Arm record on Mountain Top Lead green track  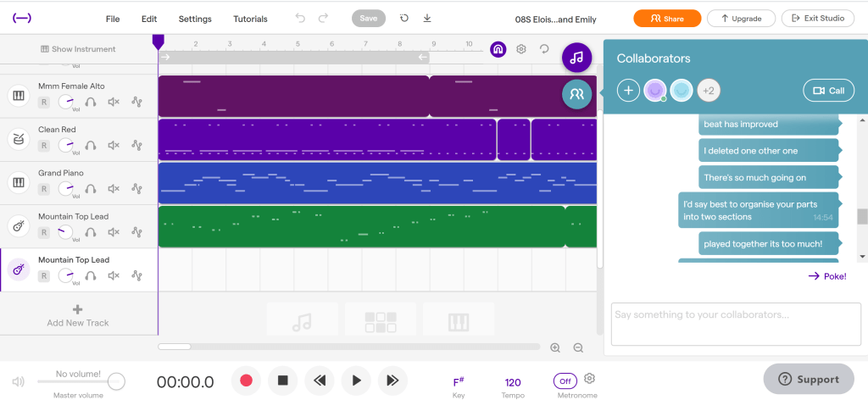pos(43,232)
